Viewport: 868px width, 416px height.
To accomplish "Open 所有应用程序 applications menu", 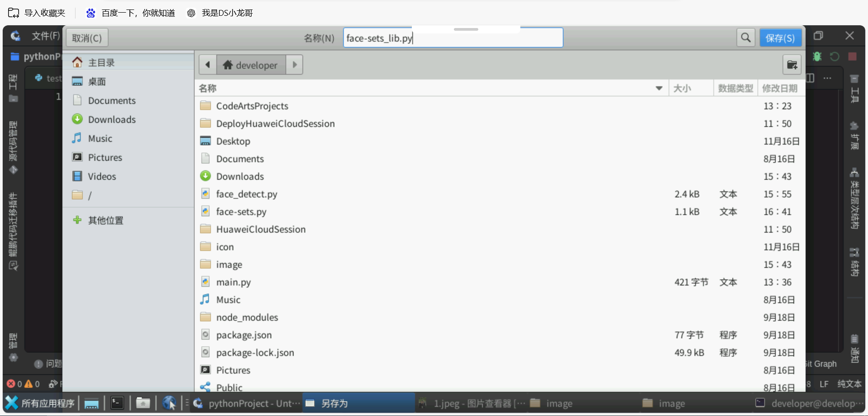I will pyautogui.click(x=40, y=403).
